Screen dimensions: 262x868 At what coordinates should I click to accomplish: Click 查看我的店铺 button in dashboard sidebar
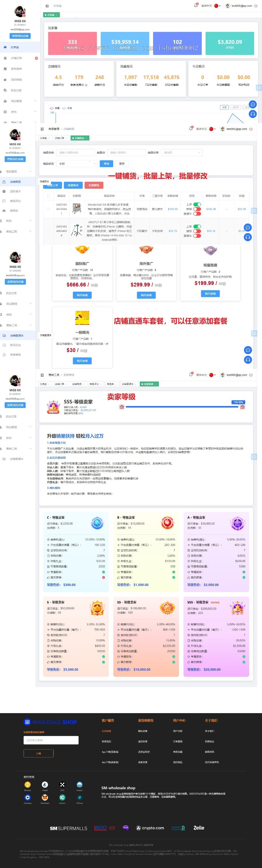[20, 36]
